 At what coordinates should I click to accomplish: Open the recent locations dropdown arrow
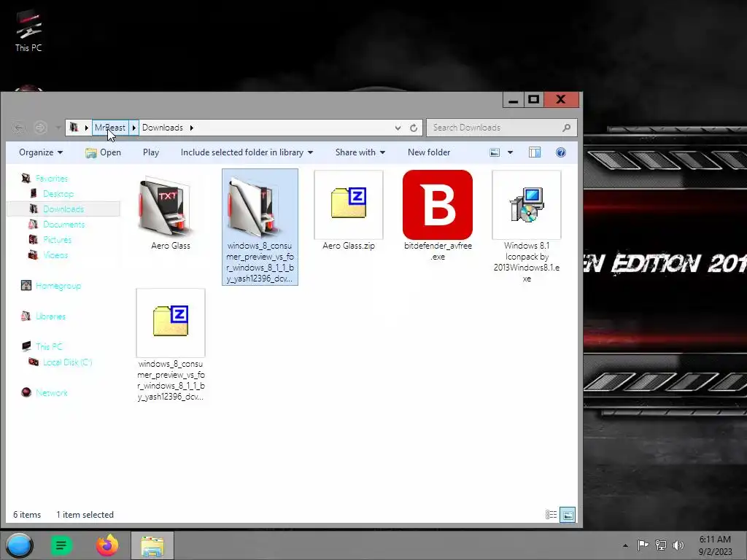pyautogui.click(x=58, y=128)
